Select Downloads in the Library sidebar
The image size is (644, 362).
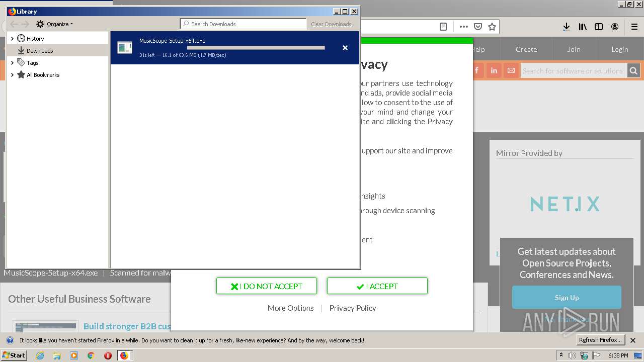point(40,51)
